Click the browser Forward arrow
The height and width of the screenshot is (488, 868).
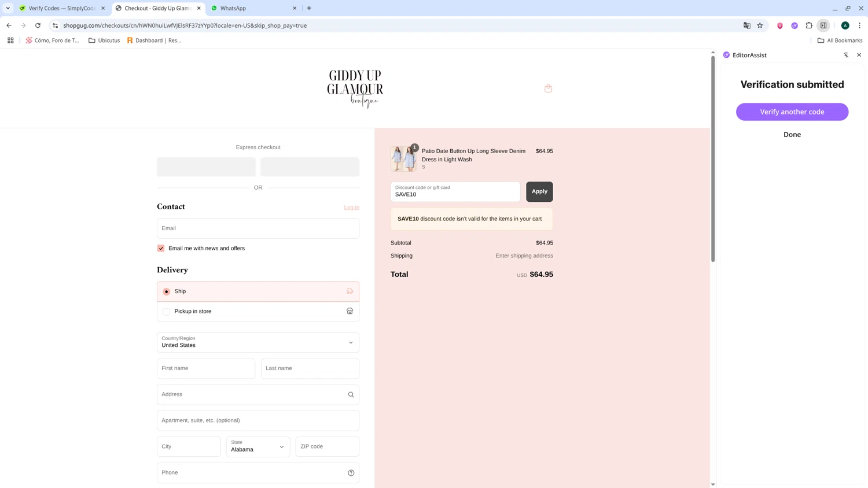[23, 25]
